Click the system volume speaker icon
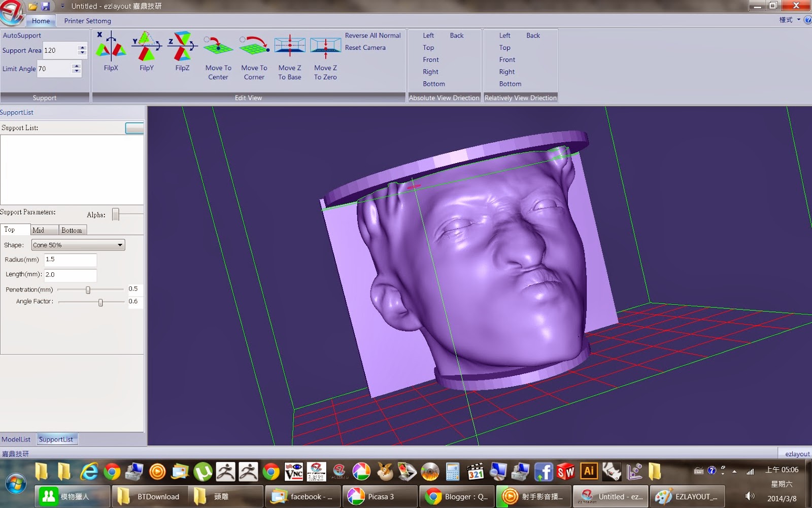This screenshot has width=812, height=508. (750, 496)
